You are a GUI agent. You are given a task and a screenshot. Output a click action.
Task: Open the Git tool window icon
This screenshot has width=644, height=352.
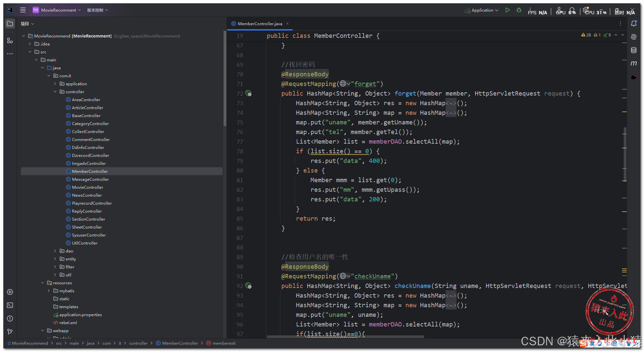coord(10,331)
